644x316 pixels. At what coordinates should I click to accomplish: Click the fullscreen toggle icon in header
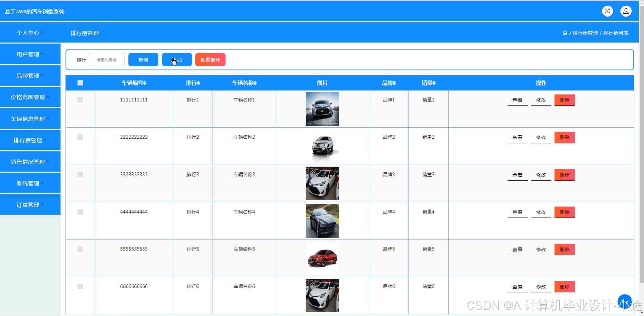click(607, 11)
